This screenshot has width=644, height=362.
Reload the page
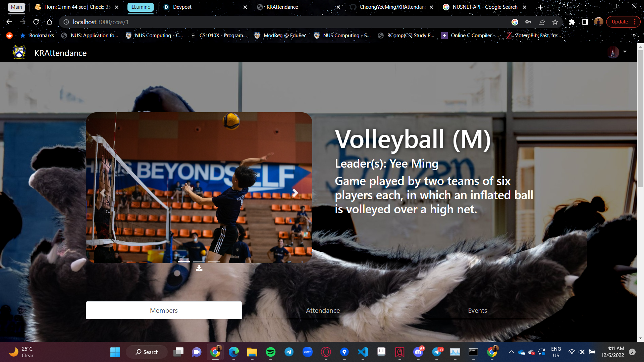point(36,22)
